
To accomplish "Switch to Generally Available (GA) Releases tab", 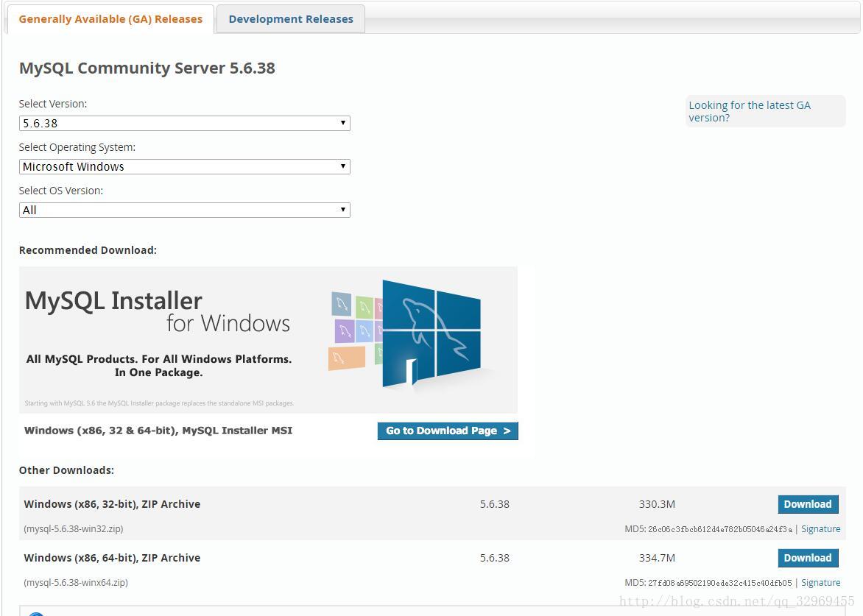I will click(110, 19).
